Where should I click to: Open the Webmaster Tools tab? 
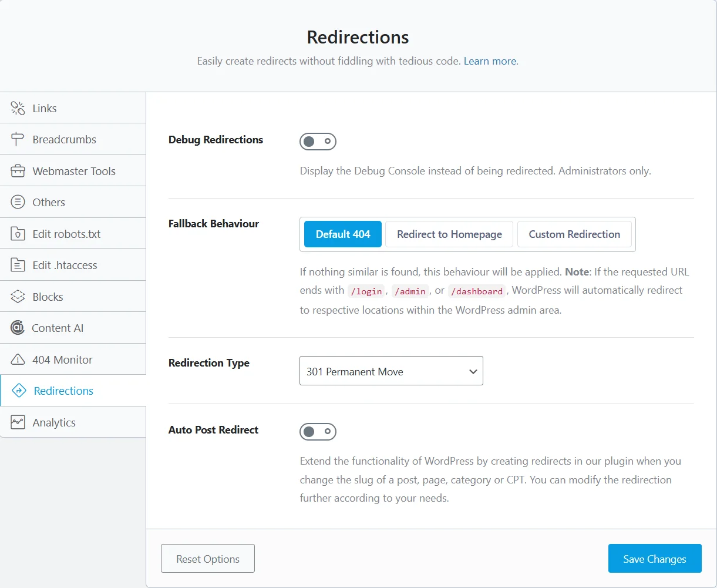pyautogui.click(x=73, y=171)
